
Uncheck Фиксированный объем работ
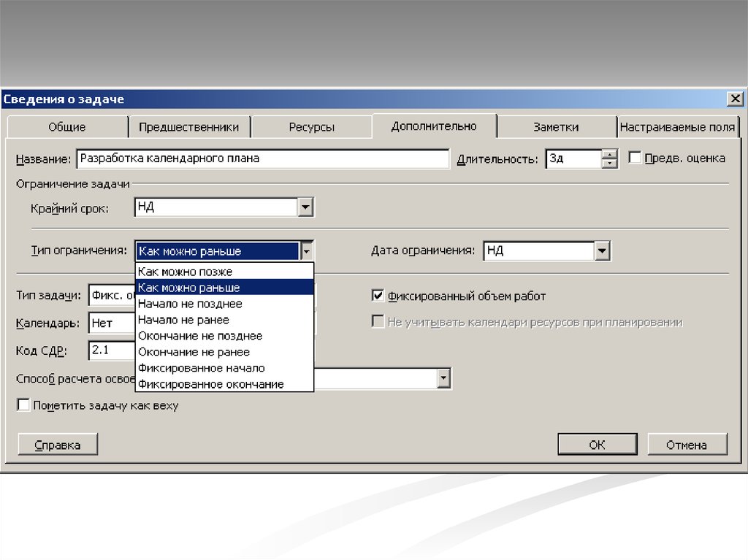378,296
